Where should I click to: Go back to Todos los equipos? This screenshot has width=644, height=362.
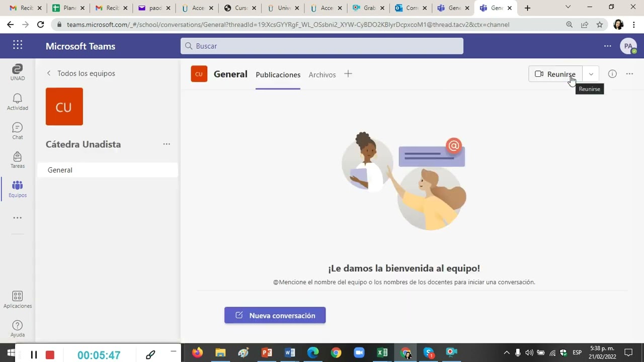(x=81, y=73)
